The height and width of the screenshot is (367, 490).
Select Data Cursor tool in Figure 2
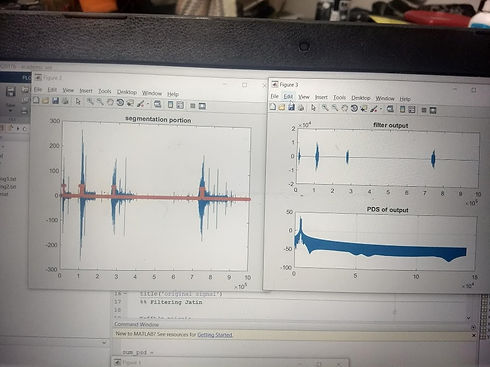[130, 103]
